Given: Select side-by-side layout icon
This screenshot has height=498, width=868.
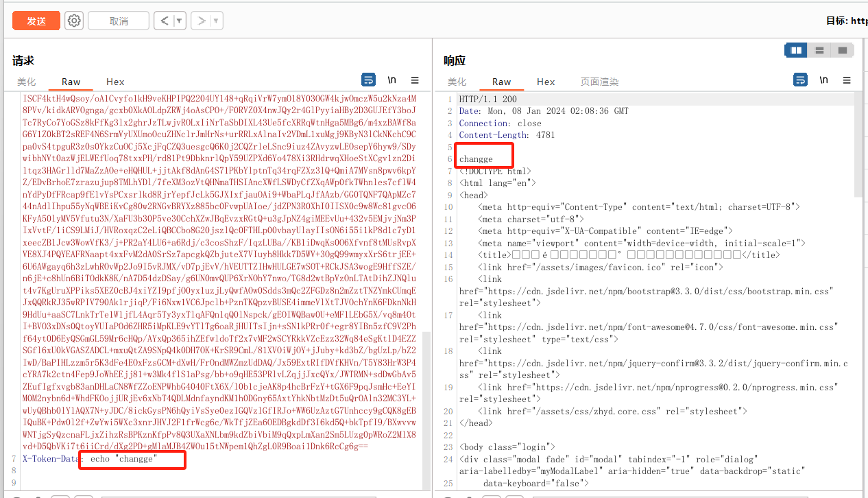Looking at the screenshot, I should 796,51.
